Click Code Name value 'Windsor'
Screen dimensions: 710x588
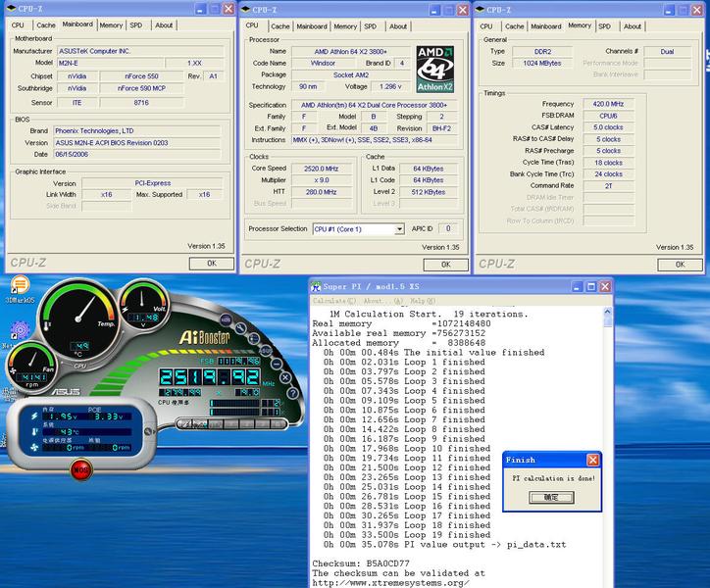(323, 63)
